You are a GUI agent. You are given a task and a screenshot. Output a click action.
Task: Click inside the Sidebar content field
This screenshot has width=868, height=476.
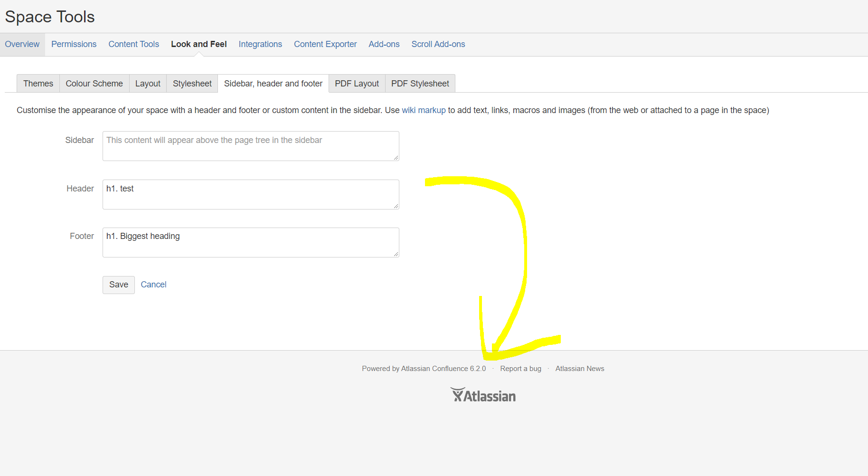(x=250, y=146)
